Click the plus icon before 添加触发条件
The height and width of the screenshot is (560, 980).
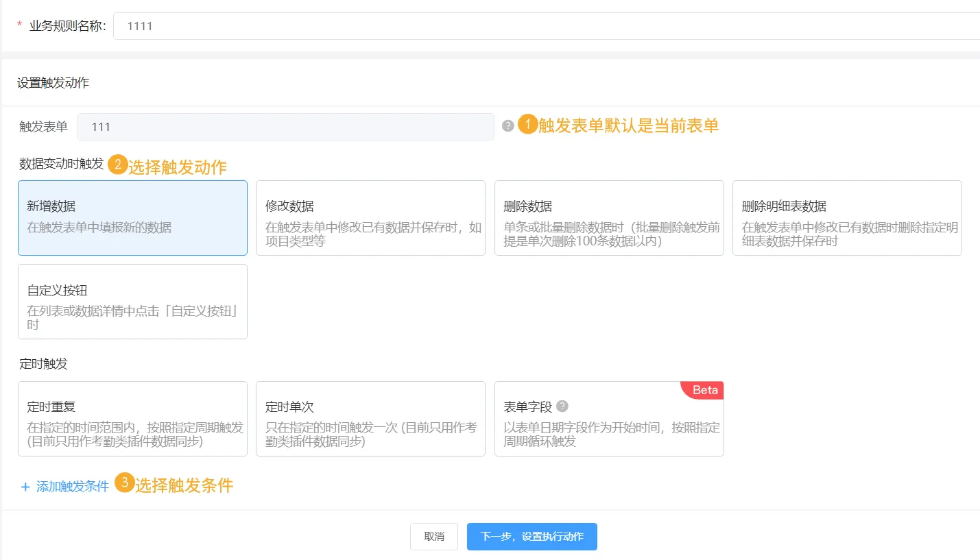25,487
